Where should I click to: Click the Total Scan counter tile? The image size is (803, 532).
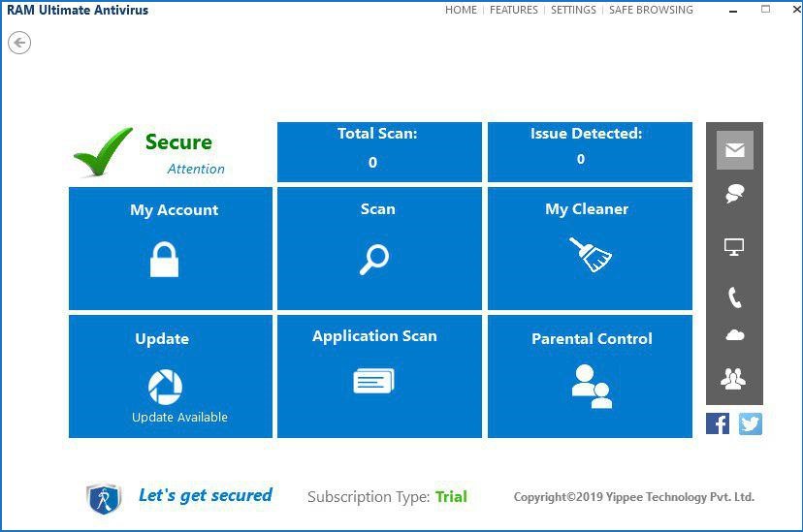coord(379,152)
